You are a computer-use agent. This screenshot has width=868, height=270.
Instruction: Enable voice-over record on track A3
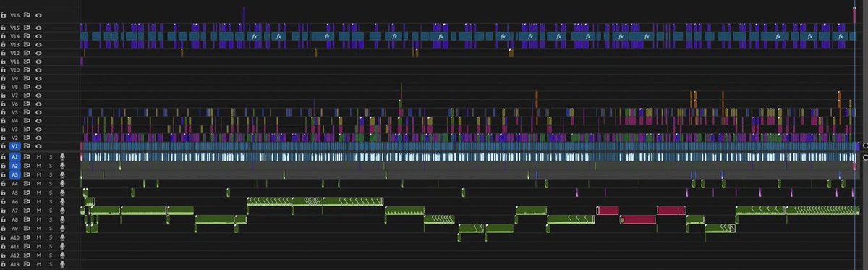point(62,174)
